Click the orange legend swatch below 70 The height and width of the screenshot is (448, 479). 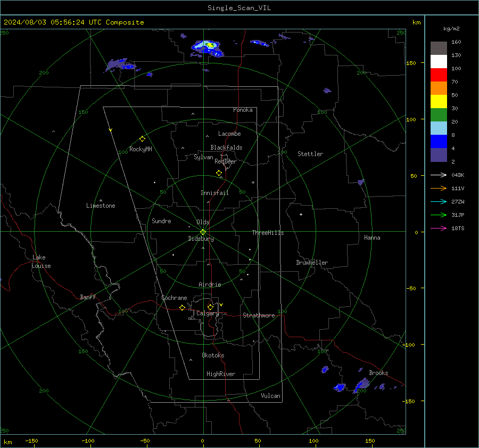(439, 88)
